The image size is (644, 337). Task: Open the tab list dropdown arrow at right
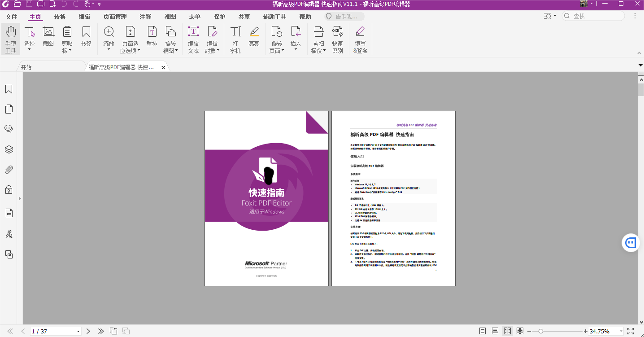tap(640, 66)
